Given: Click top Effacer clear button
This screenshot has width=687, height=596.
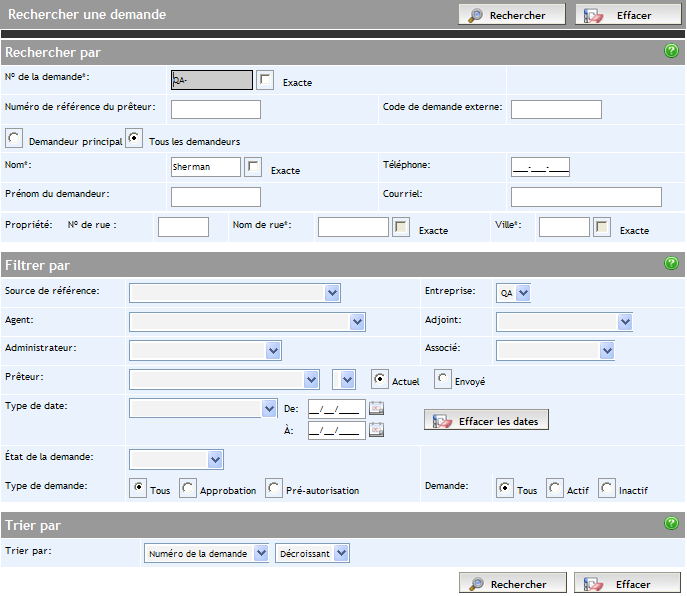Looking at the screenshot, I should point(628,15).
